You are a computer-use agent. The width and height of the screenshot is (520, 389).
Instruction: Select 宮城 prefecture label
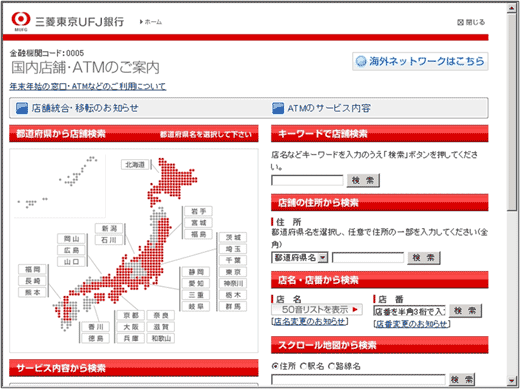pos(198,223)
